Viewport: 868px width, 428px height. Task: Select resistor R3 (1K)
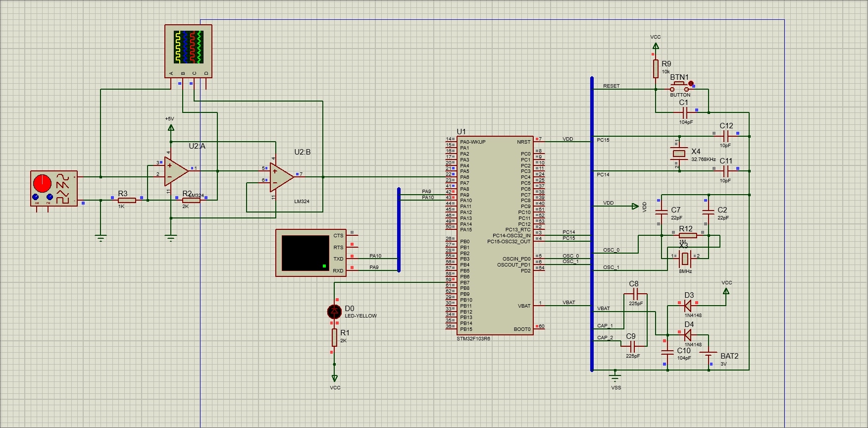(127, 200)
